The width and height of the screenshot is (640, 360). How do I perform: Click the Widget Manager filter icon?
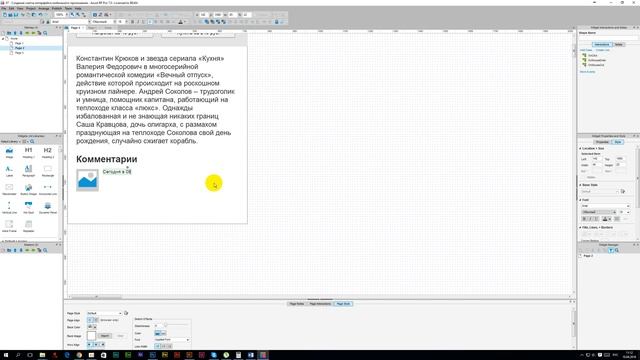(x=611, y=250)
